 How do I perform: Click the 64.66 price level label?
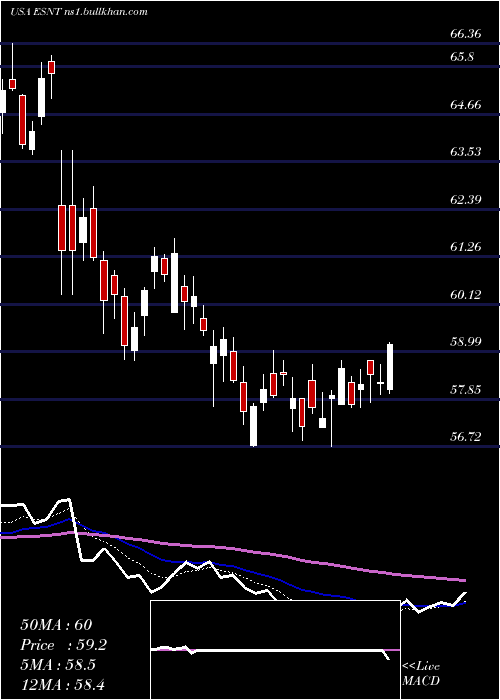[466, 105]
